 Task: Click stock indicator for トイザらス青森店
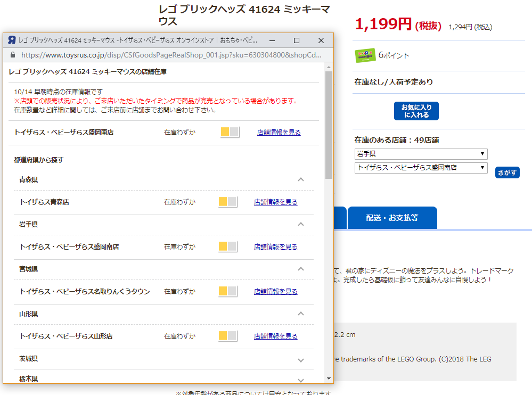pyautogui.click(x=228, y=202)
